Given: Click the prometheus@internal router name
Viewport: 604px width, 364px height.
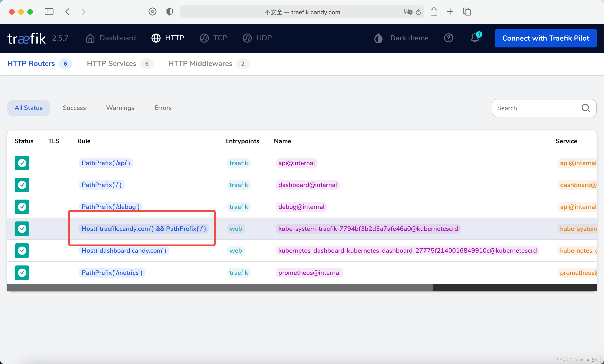Looking at the screenshot, I should tap(309, 273).
